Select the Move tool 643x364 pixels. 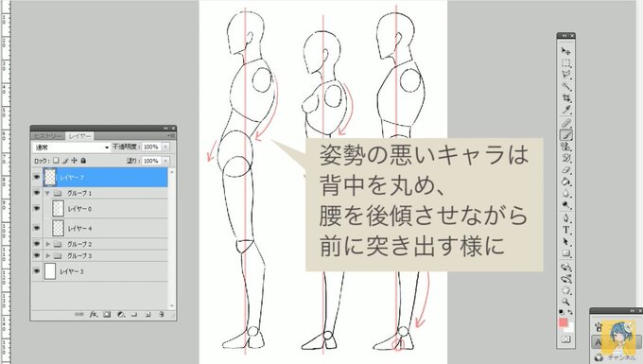pyautogui.click(x=565, y=51)
